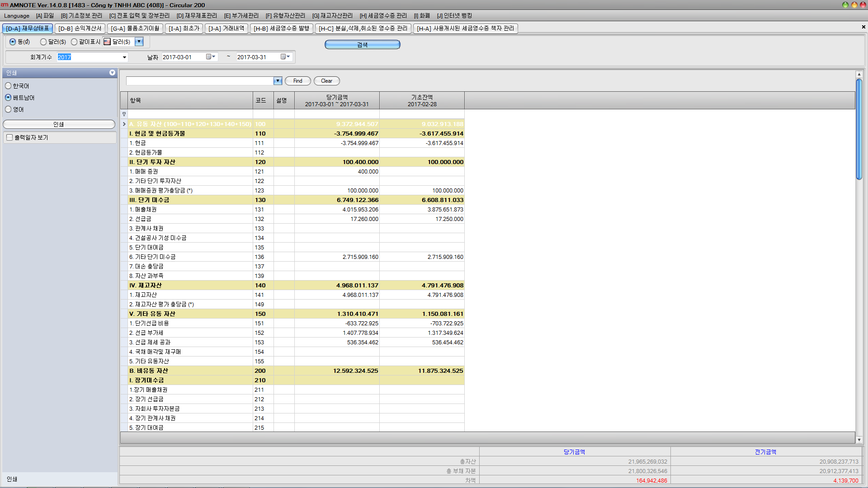Screen dimensions: 868x488
Task: Collapse the 인쇄 panel header arrow
Action: tap(112, 73)
